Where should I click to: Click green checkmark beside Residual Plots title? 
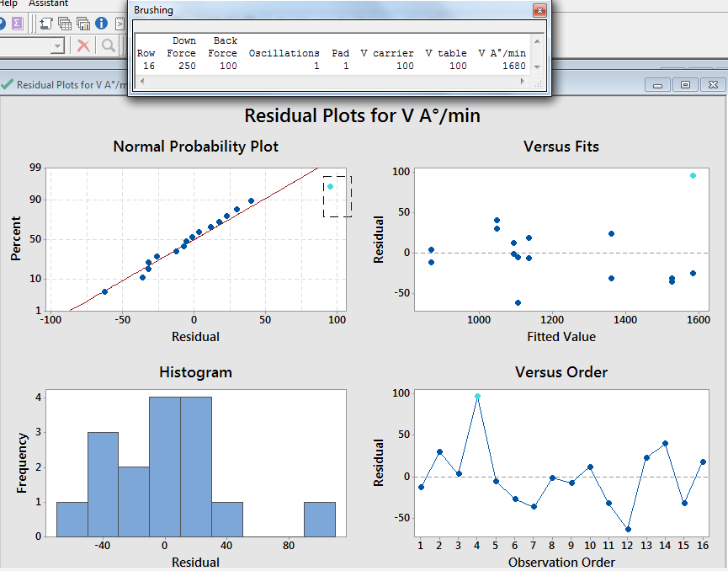click(x=8, y=84)
